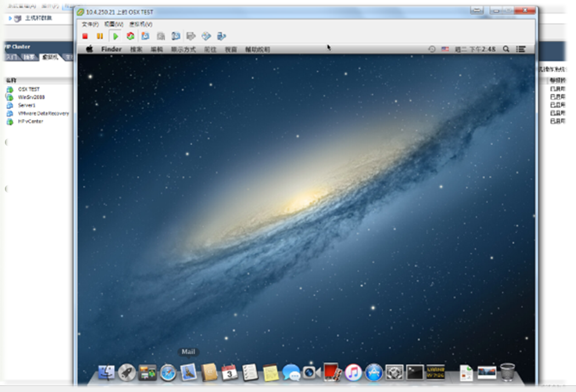Click the 名称 column header in VM list
576x392 pixels.
(x=12, y=80)
